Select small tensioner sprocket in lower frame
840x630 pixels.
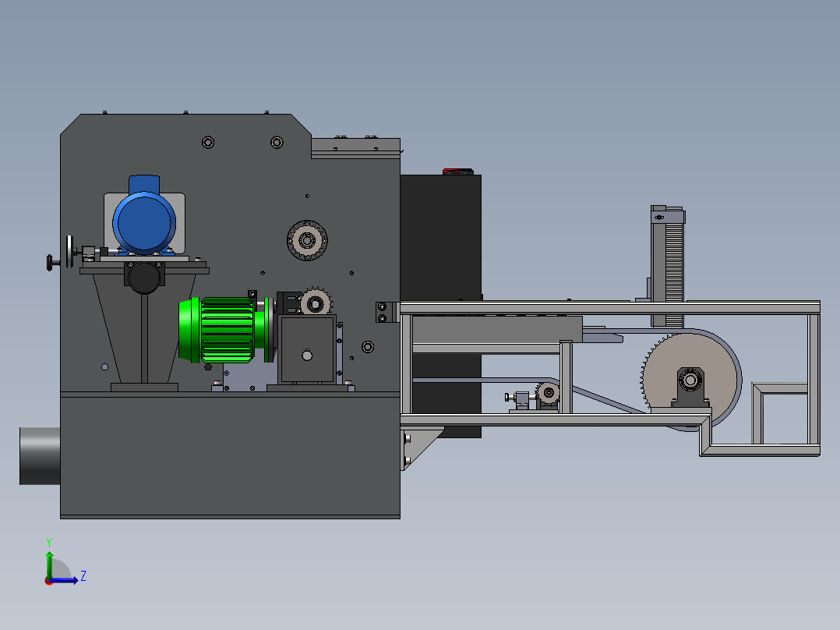(x=548, y=393)
